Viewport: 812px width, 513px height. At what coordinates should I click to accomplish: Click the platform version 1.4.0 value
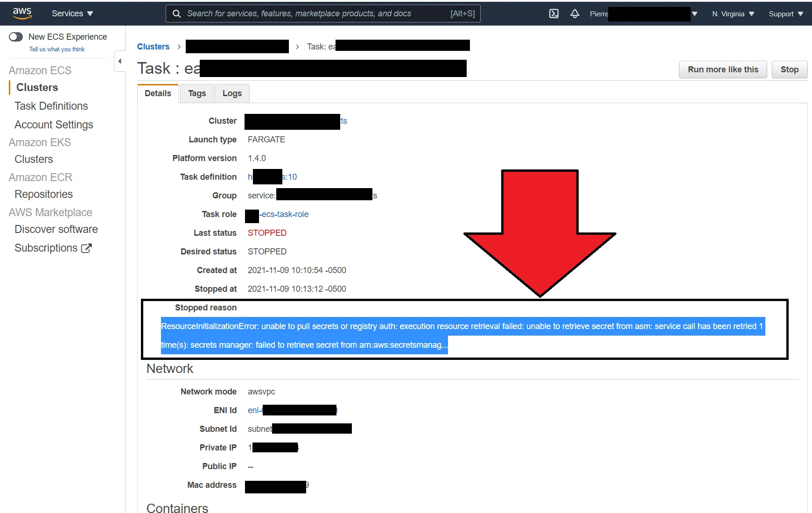tap(257, 158)
